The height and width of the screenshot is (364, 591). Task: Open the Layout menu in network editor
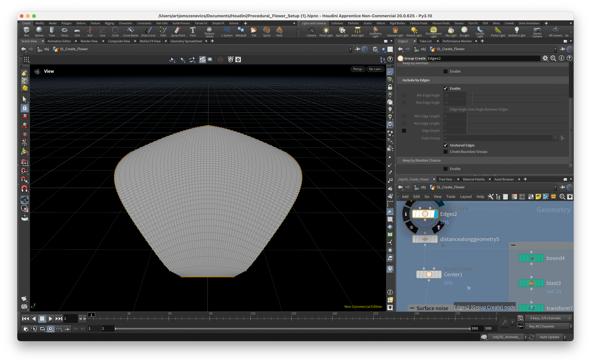466,197
